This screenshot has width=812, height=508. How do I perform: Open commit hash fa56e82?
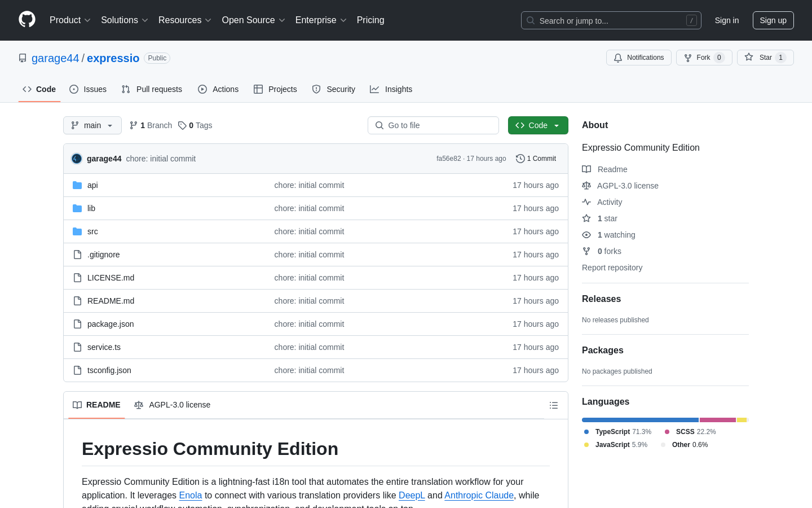(448, 159)
